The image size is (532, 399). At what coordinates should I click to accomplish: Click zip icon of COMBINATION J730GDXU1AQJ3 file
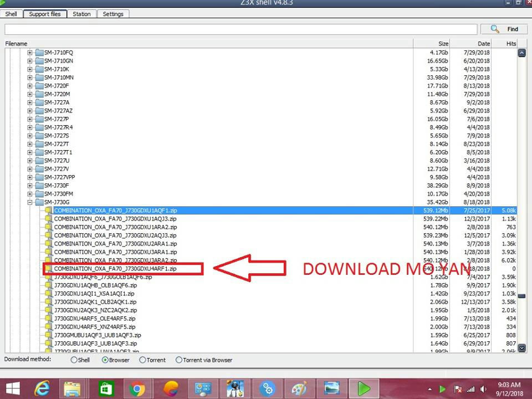49,219
